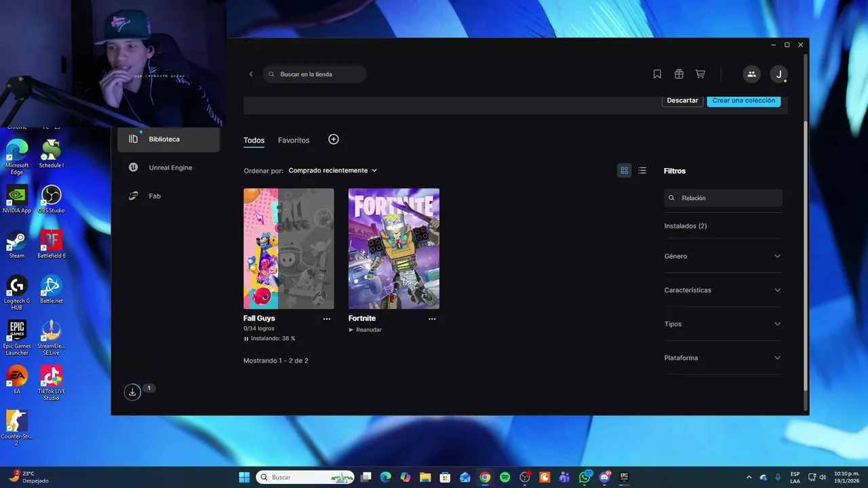The image size is (868, 488).
Task: Open the 23°C weather widget
Action: click(x=28, y=477)
